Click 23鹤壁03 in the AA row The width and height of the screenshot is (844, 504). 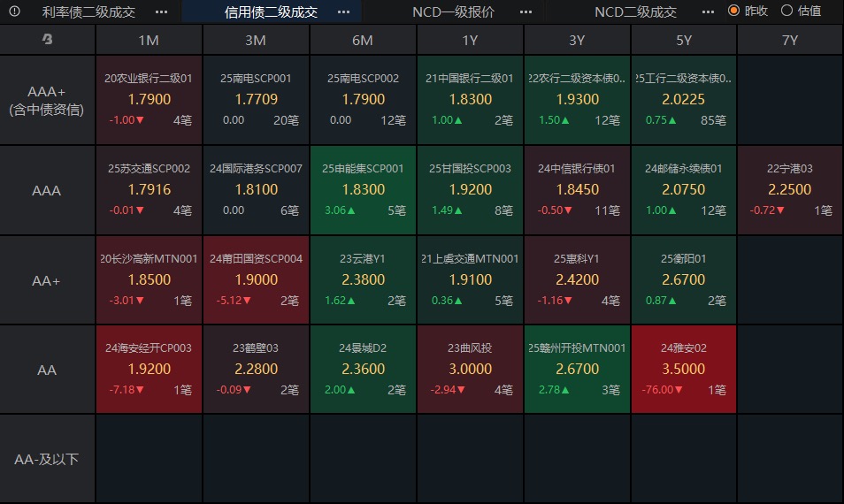(x=256, y=348)
